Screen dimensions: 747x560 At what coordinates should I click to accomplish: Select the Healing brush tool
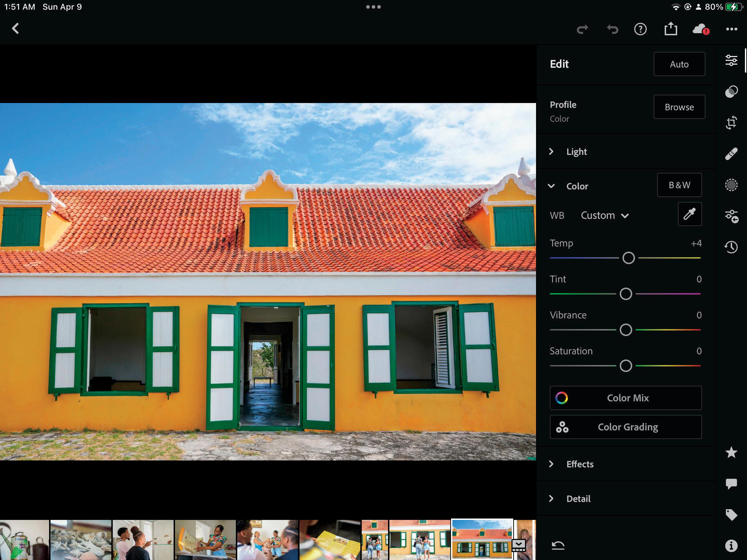pyautogui.click(x=731, y=154)
